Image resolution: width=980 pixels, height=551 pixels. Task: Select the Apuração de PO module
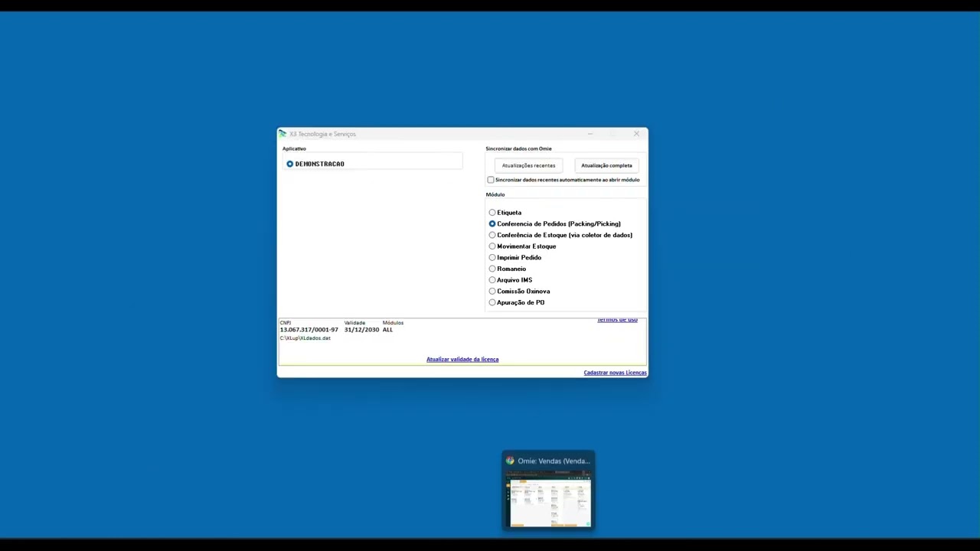[x=492, y=302]
